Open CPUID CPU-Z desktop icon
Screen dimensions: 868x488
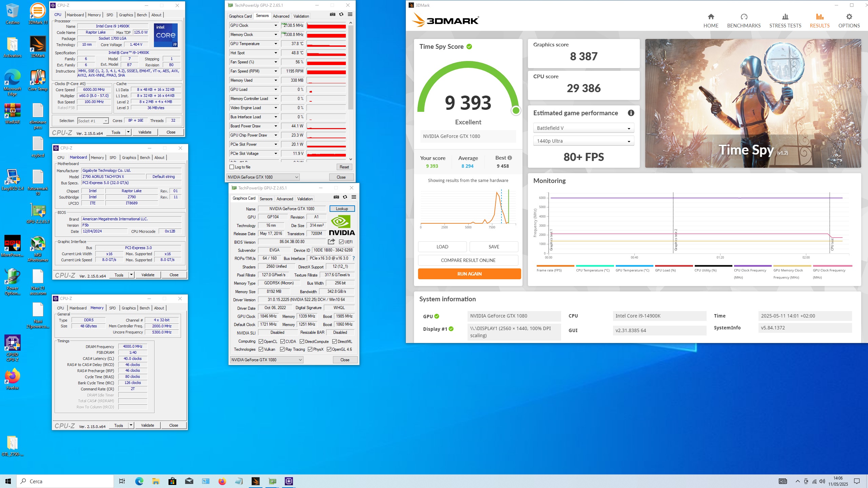click(x=13, y=348)
